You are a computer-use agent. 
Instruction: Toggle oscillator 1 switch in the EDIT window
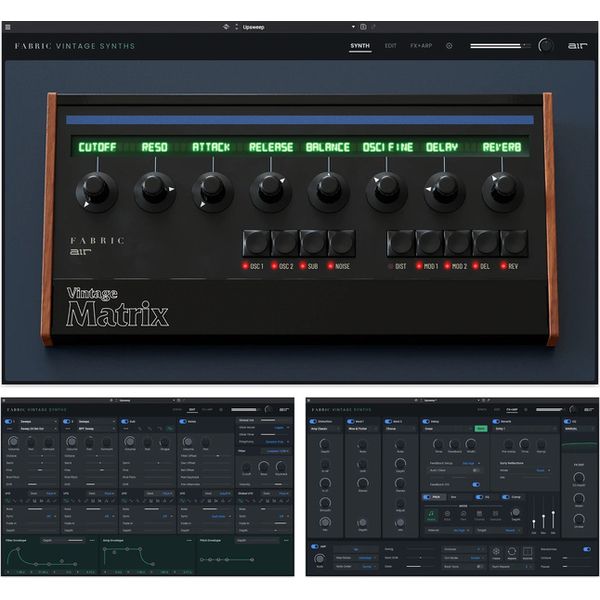click(8, 422)
